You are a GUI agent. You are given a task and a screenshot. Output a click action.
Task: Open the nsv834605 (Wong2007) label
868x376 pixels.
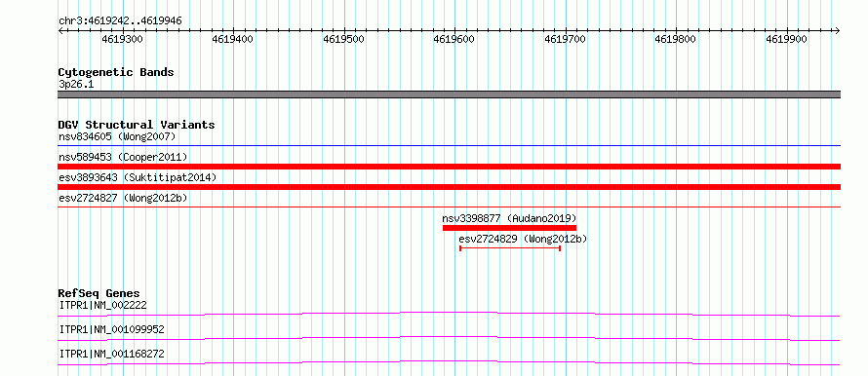(x=117, y=136)
